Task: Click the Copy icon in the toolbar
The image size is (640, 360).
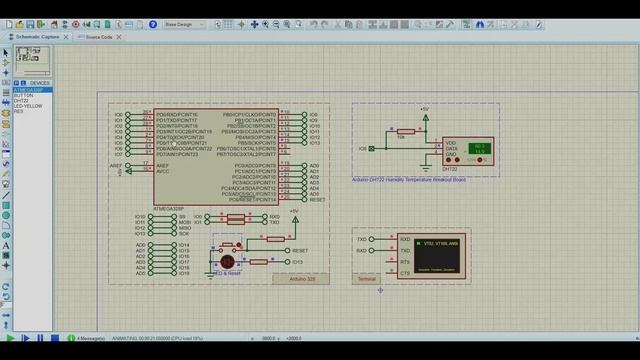Action: pyautogui.click(x=348, y=24)
